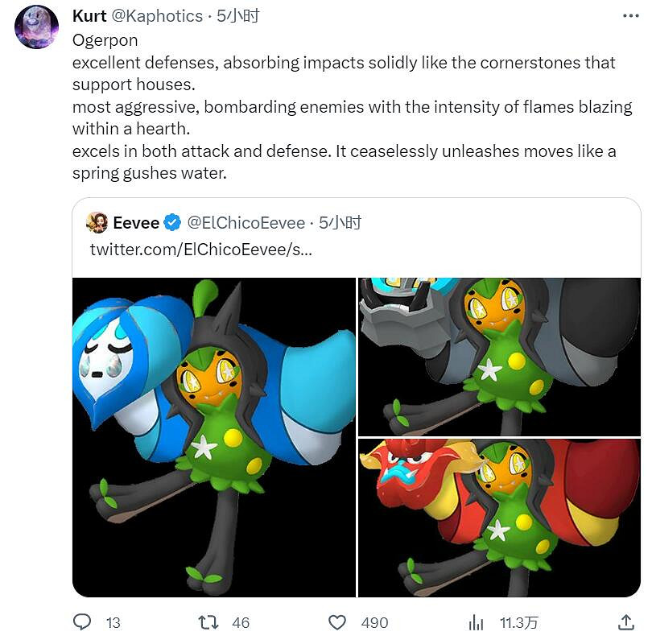Image resolution: width=652 pixels, height=644 pixels.
Task: Retweet the Ogerpon post
Action: (210, 622)
